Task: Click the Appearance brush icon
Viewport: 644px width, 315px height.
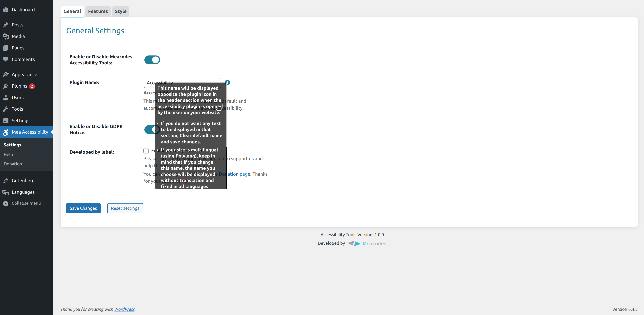Action: click(x=6, y=75)
